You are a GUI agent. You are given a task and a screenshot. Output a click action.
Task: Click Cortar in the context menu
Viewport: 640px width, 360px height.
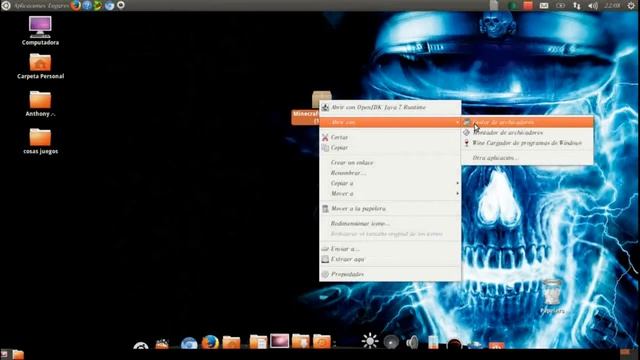click(390, 137)
